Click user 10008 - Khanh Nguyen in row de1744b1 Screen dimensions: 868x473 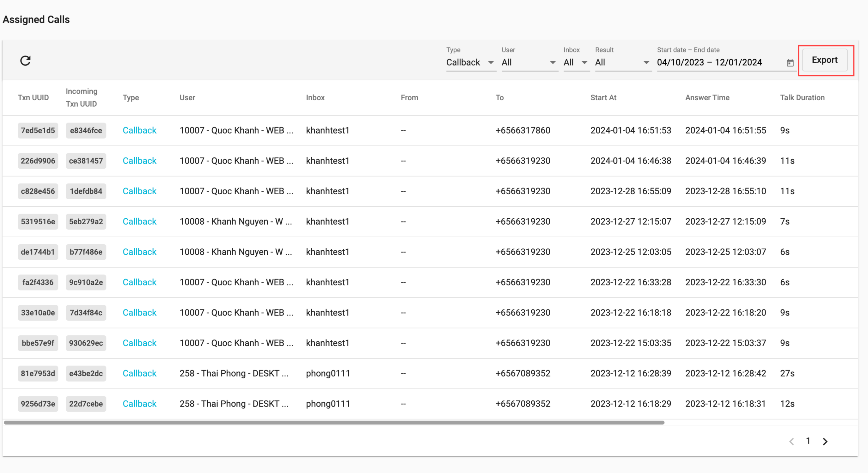[x=235, y=252]
